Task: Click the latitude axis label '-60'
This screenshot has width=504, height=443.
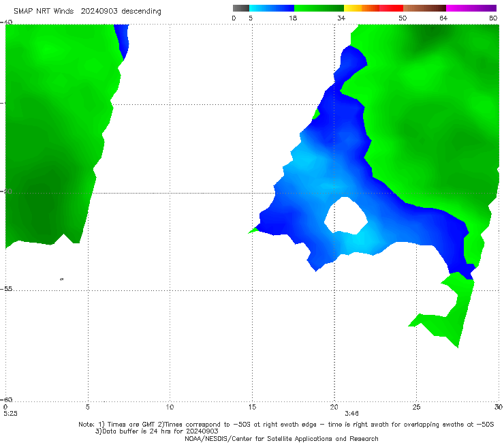Action: click(x=6, y=399)
